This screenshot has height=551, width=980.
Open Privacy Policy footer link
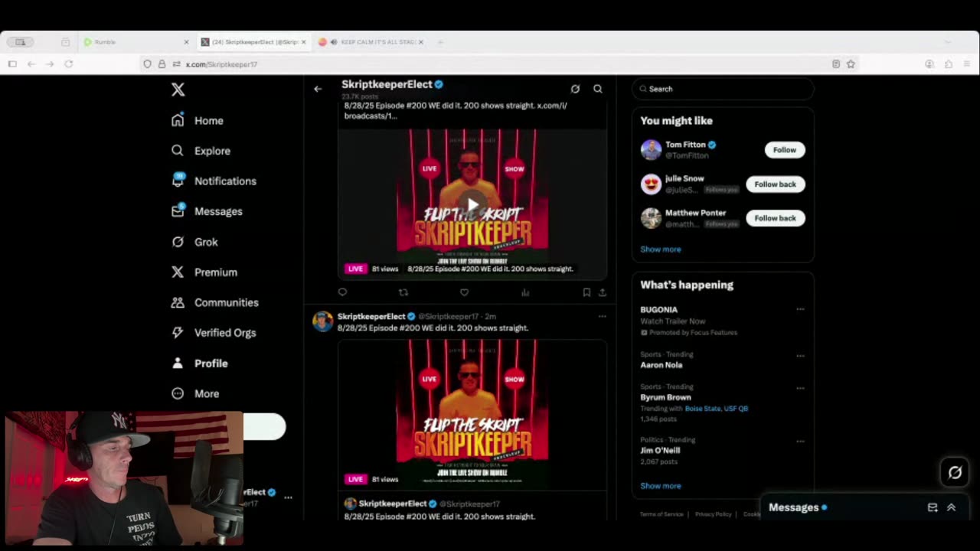pos(714,514)
